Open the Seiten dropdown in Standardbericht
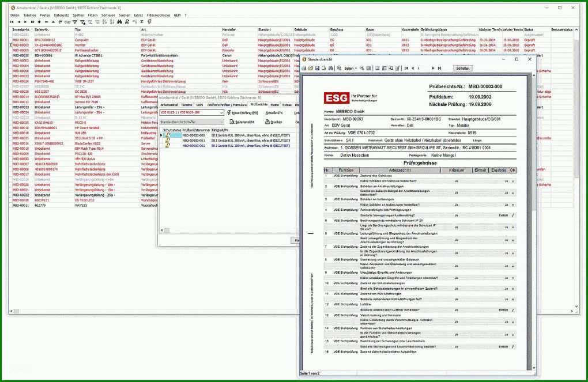The height and width of the screenshot is (382, 588). pos(351,68)
